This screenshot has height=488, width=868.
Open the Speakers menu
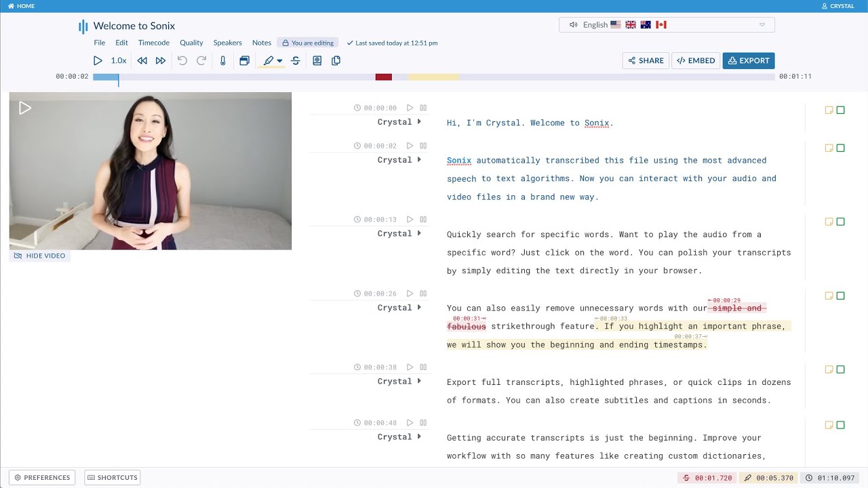tap(227, 43)
